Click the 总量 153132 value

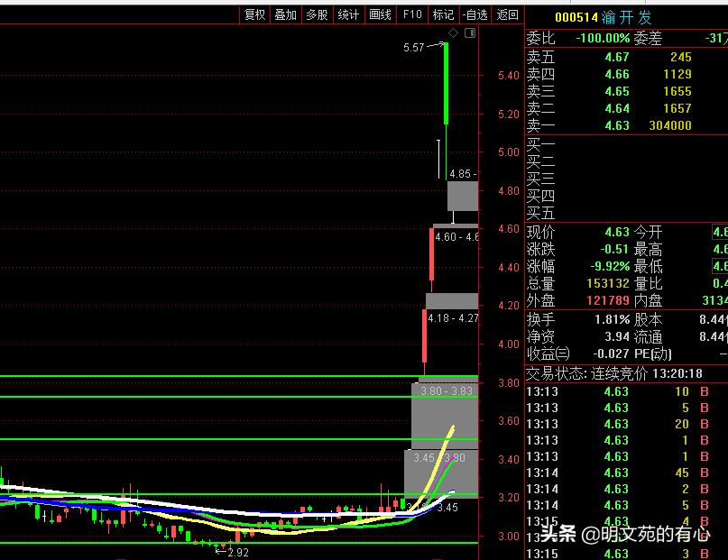pos(608,283)
